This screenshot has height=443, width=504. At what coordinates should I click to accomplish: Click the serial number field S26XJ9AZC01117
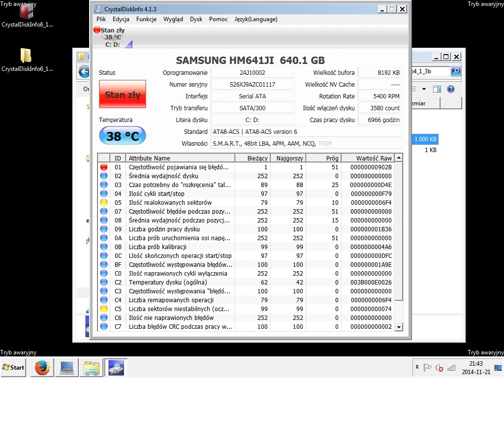pos(252,85)
